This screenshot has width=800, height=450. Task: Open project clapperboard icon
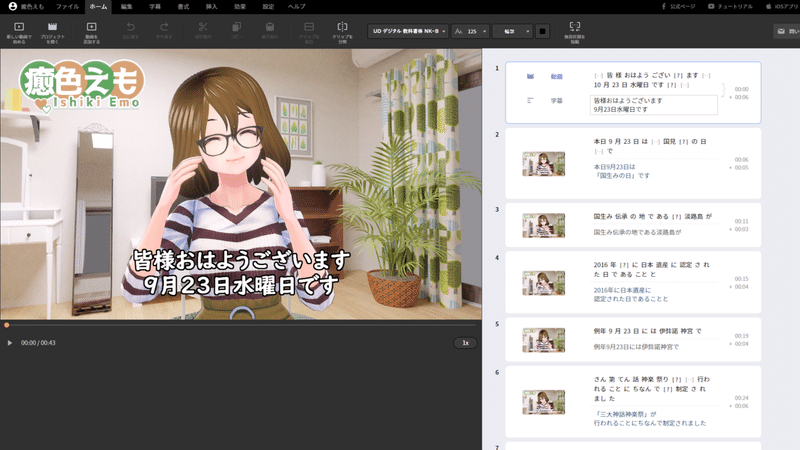point(52,27)
